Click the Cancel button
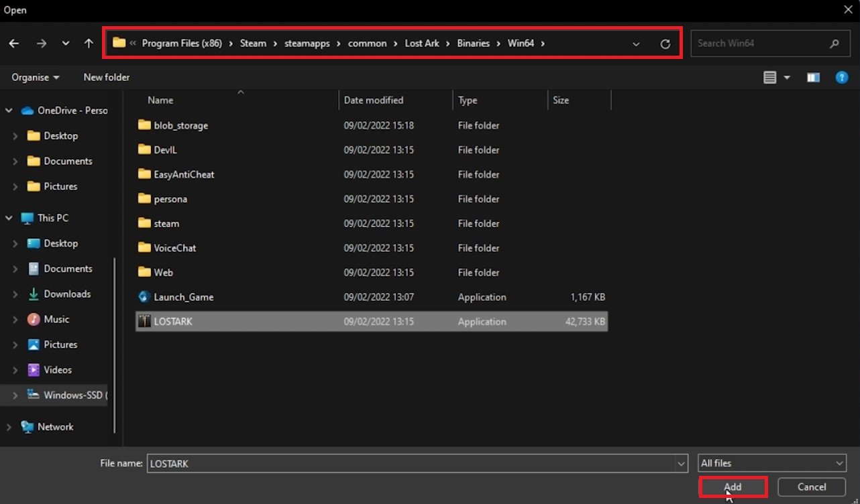This screenshot has height=504, width=860. pos(812,487)
